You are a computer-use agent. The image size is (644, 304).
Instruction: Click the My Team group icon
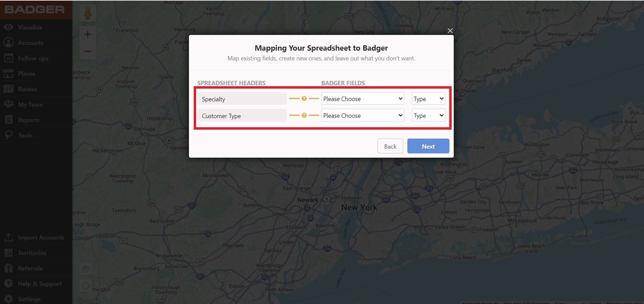[8, 105]
